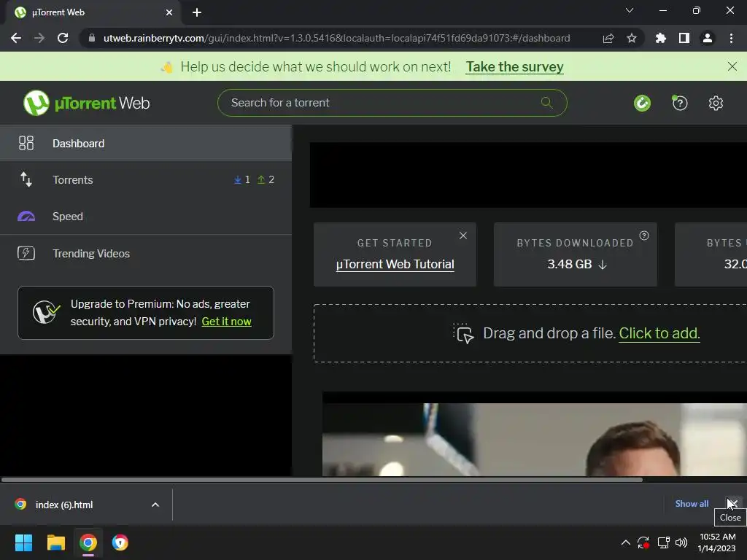The height and width of the screenshot is (560, 747).
Task: Click the seeding torrents count 2
Action: (x=266, y=179)
